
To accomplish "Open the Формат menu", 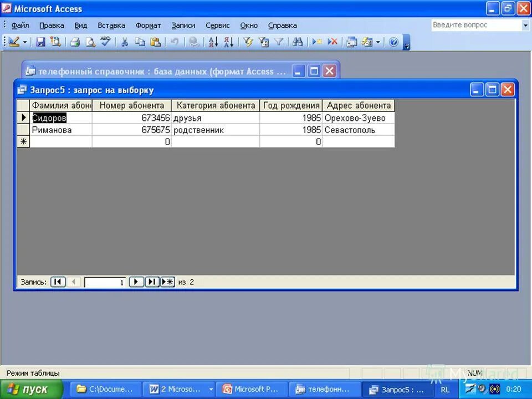I will click(149, 25).
